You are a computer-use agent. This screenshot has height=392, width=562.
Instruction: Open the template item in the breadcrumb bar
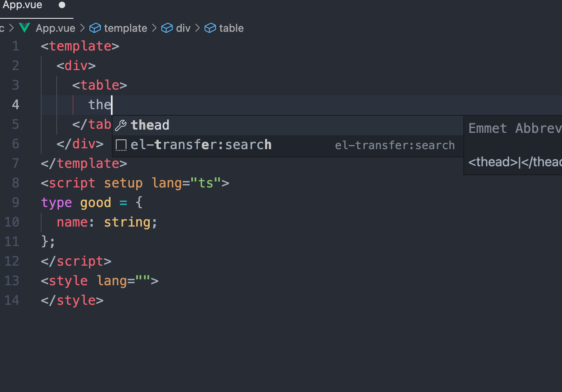[x=125, y=28]
